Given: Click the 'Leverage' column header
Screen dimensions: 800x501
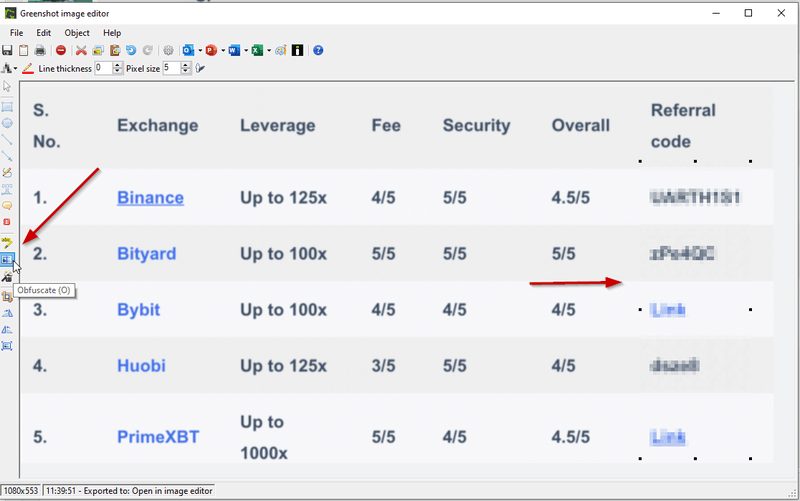Looking at the screenshot, I should coord(278,126).
